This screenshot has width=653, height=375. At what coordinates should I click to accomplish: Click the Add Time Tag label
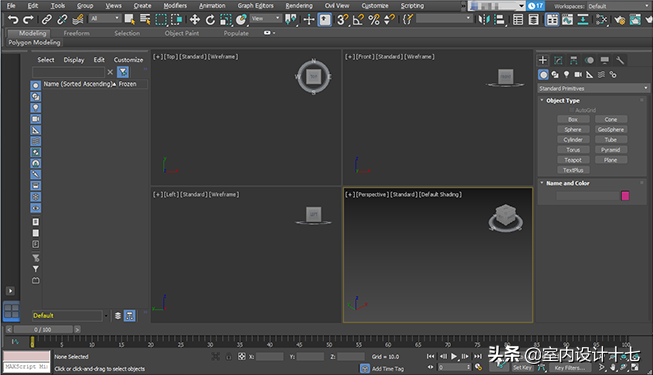click(x=388, y=369)
